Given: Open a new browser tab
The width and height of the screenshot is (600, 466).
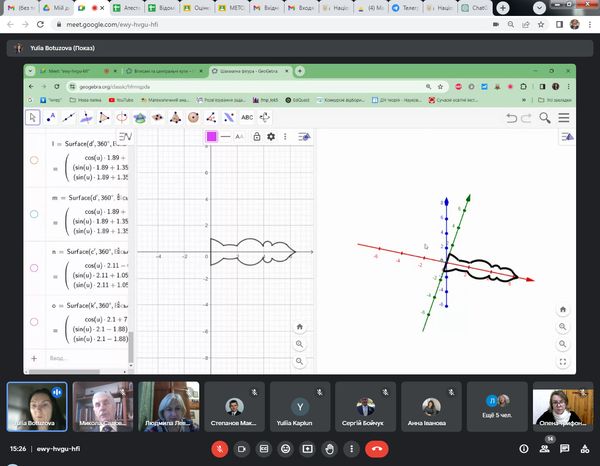Looking at the screenshot, I should coord(300,71).
